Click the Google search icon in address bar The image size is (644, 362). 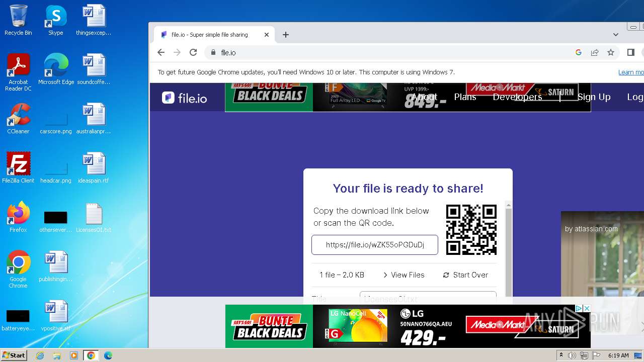tap(579, 52)
